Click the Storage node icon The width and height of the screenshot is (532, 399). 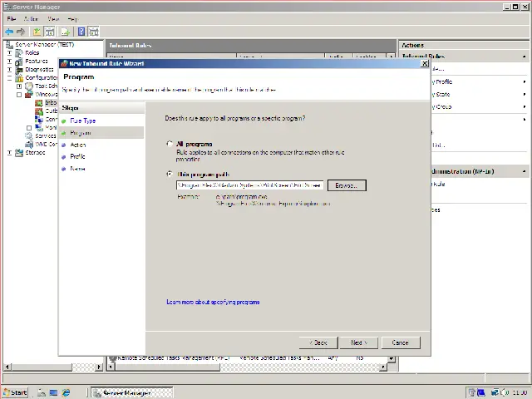[x=19, y=152]
